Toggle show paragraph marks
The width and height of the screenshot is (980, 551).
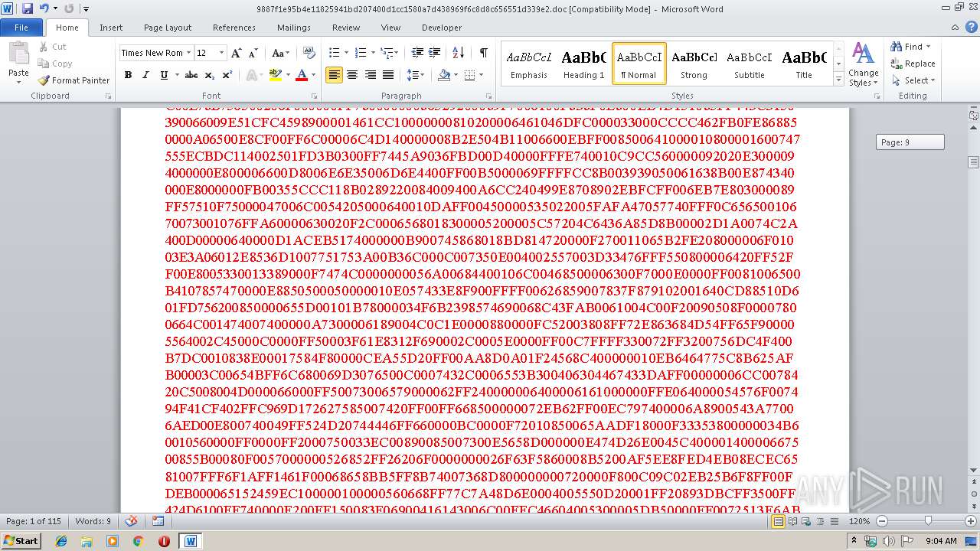click(483, 53)
